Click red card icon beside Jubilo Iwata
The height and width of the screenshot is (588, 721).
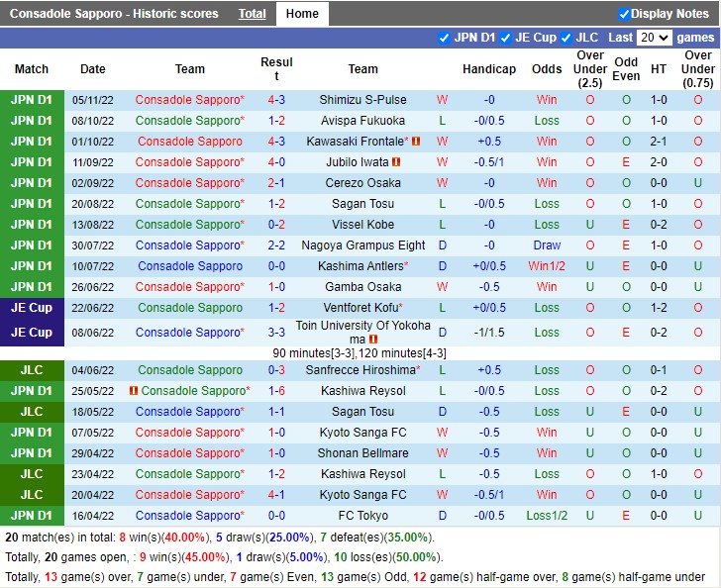click(x=396, y=162)
